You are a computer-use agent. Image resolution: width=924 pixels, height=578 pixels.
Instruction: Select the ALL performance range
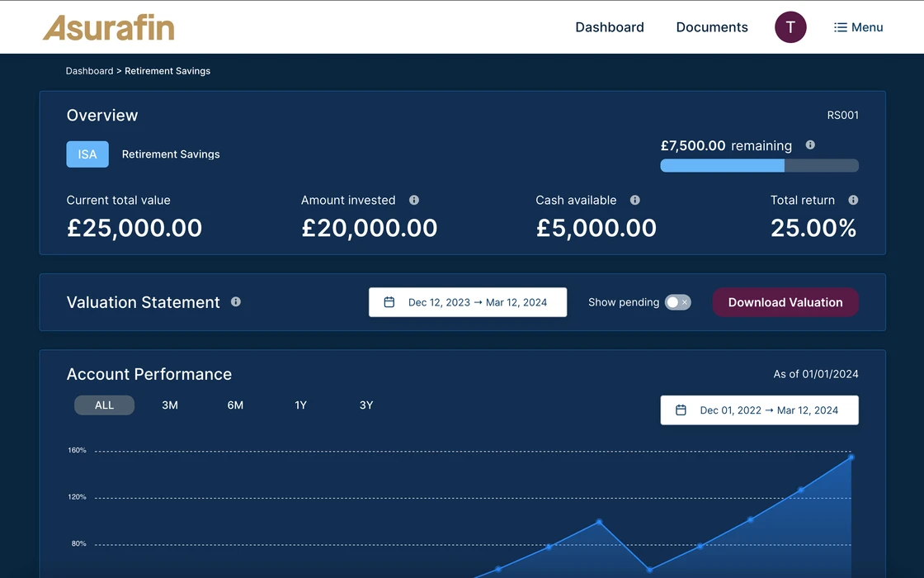[104, 405]
